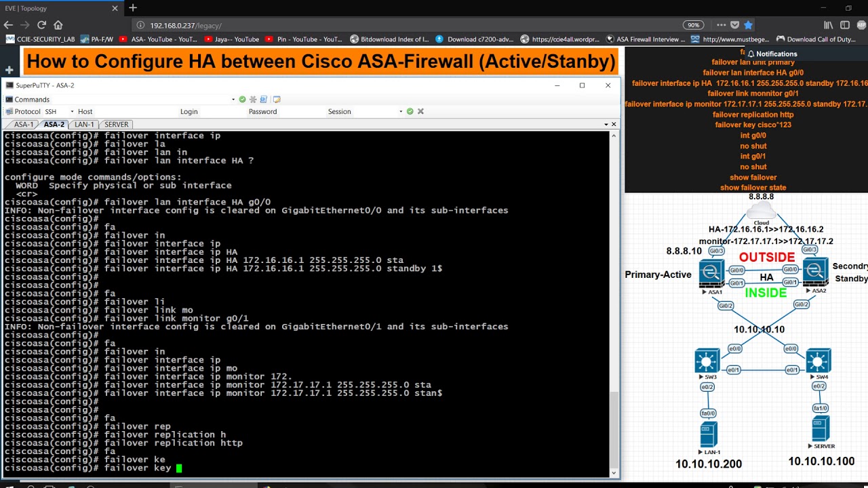Image resolution: width=868 pixels, height=488 pixels.
Task: Click the Login input field
Action: (222, 111)
